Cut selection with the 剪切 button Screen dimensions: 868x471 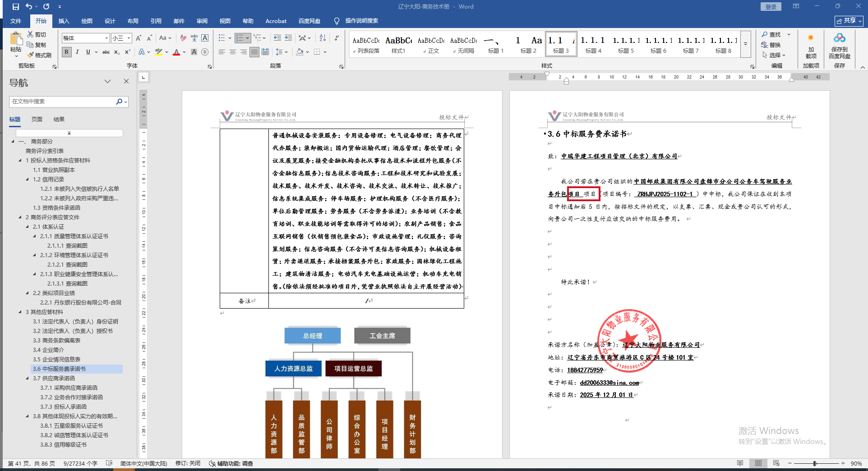tap(37, 34)
